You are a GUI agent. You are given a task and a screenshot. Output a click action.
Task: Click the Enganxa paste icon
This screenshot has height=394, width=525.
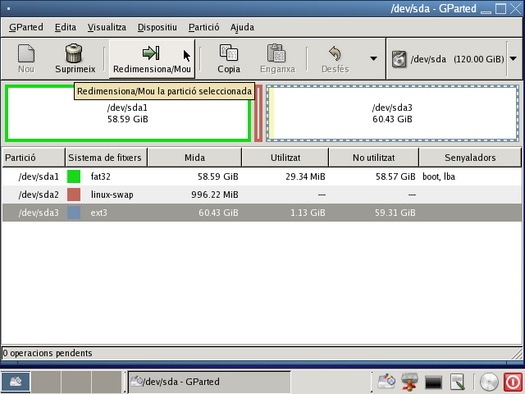click(277, 53)
